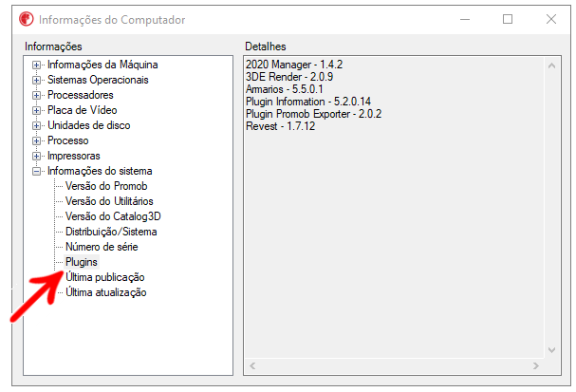This screenshot has height=392, width=576.
Task: Click the Plugin Information - 5.2.0.14 line
Action: click(x=308, y=102)
